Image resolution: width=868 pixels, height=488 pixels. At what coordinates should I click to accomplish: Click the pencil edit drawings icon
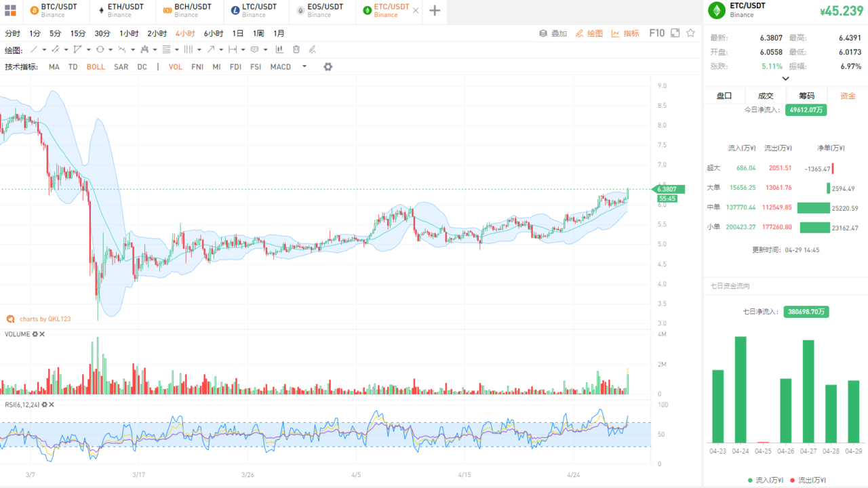(x=313, y=49)
